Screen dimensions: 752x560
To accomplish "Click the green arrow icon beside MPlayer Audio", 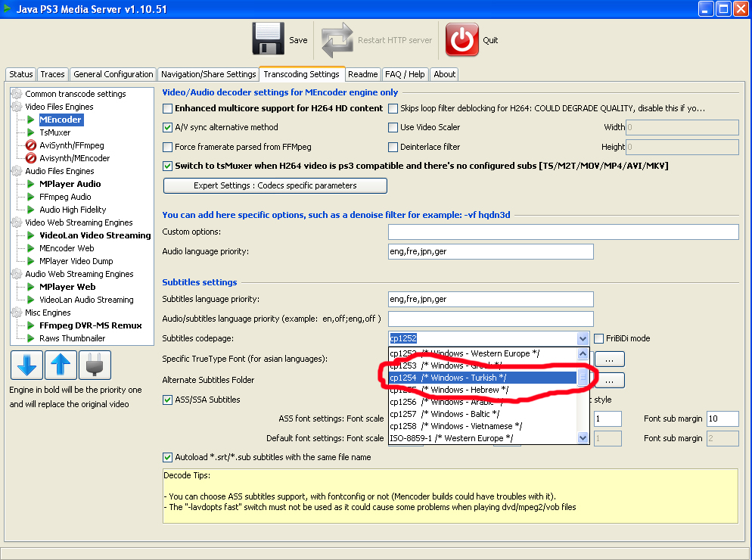I will (x=31, y=184).
